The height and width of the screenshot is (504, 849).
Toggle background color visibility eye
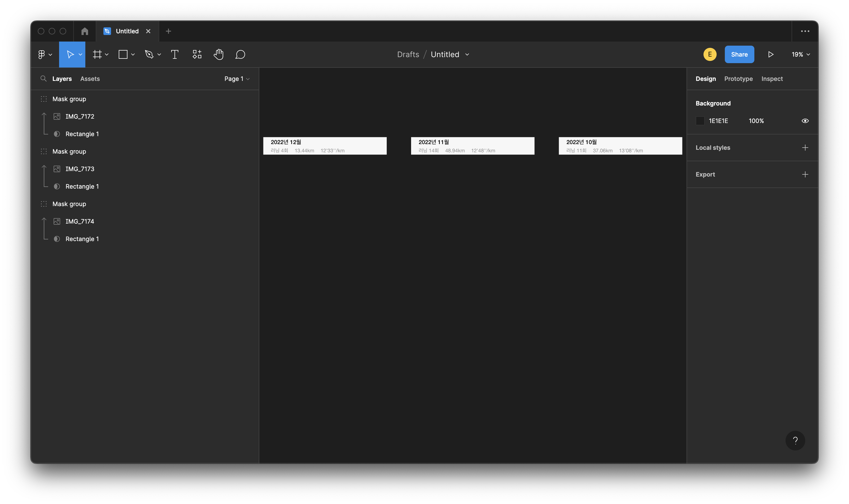pos(805,121)
